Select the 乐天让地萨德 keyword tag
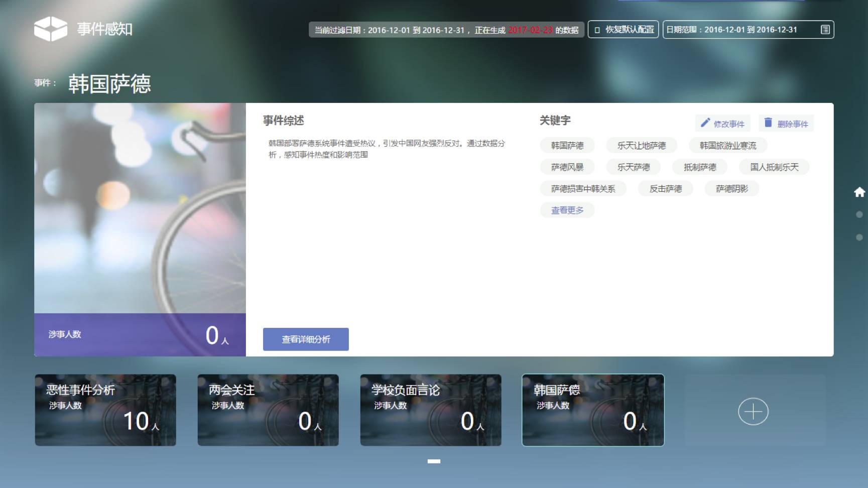 pos(642,146)
